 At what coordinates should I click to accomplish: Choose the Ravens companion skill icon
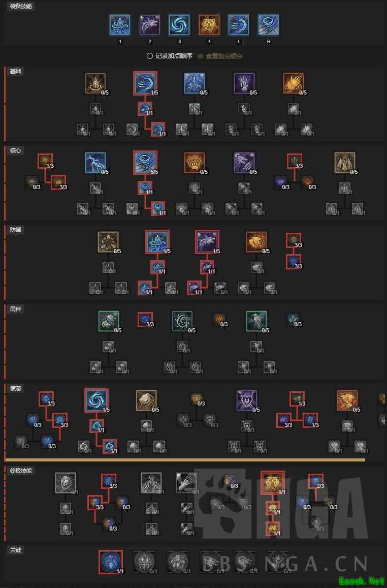(256, 321)
